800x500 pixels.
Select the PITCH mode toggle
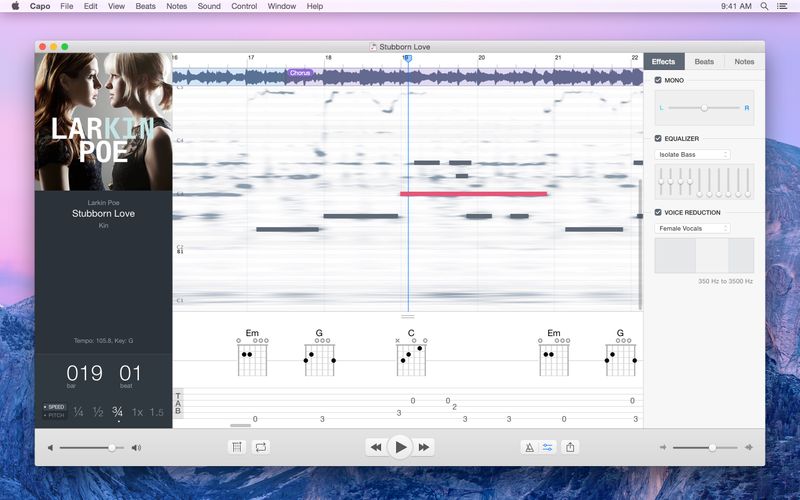54,415
